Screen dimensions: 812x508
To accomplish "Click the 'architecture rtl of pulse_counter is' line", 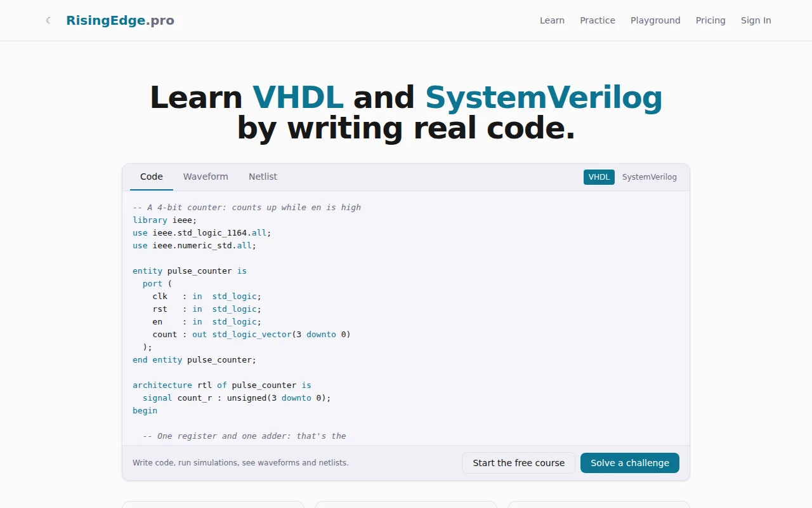I will [222, 385].
